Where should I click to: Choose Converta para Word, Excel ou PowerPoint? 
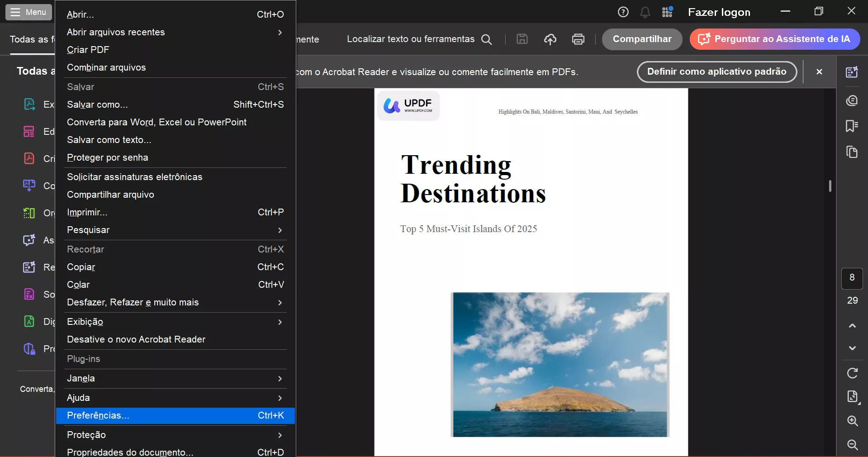pyautogui.click(x=156, y=122)
